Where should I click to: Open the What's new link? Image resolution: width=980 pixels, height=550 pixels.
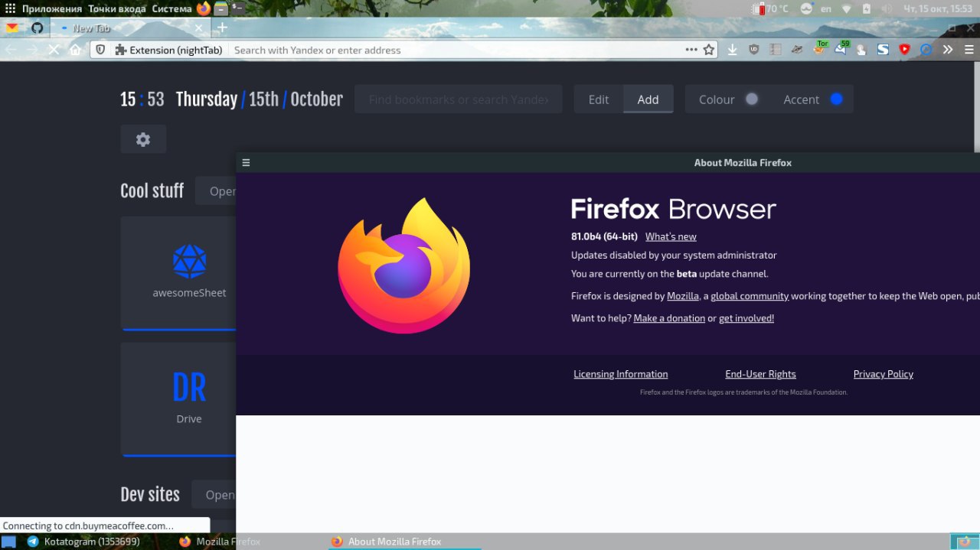671,236
